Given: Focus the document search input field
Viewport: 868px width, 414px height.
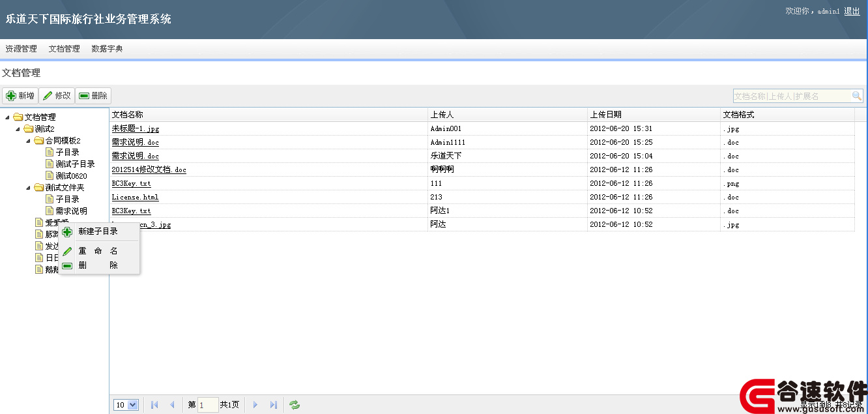Looking at the screenshot, I should [x=792, y=96].
